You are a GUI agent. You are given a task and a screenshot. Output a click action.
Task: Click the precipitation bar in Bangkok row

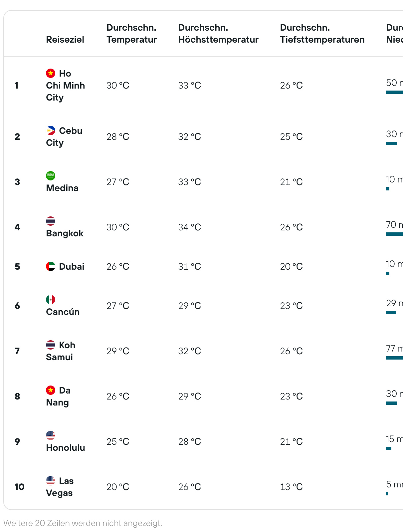394,234
